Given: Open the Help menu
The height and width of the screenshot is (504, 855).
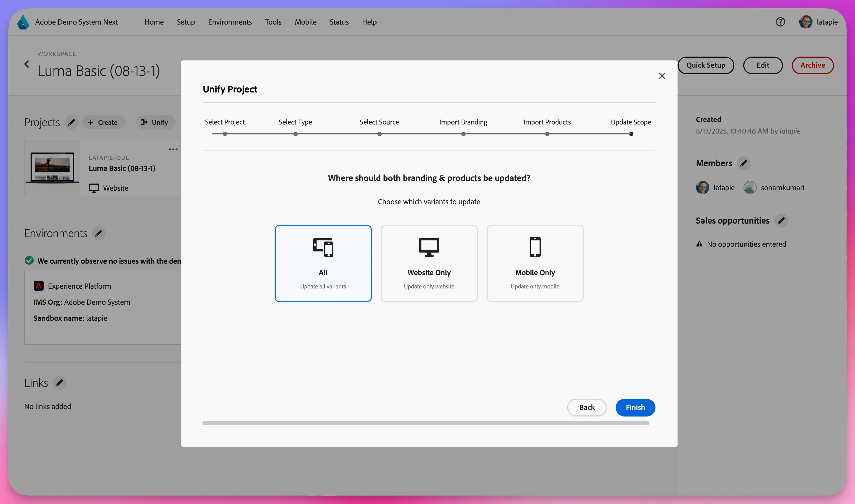Looking at the screenshot, I should [369, 22].
